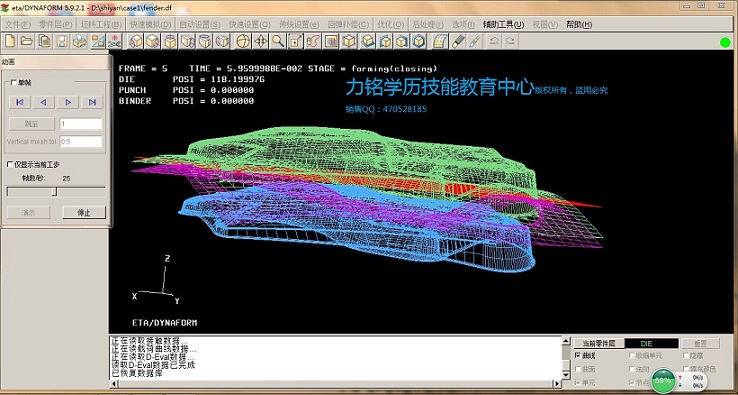Open the 快速模拟(D) menu

(x=151, y=24)
